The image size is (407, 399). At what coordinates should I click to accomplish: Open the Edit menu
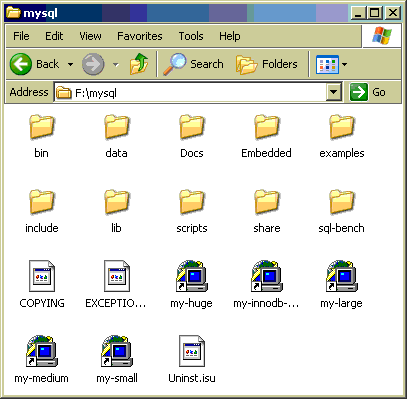(x=54, y=36)
